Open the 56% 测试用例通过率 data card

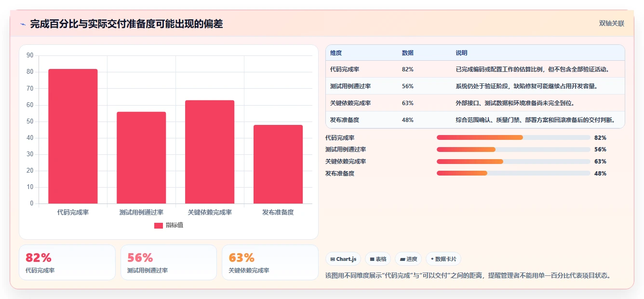(169, 262)
